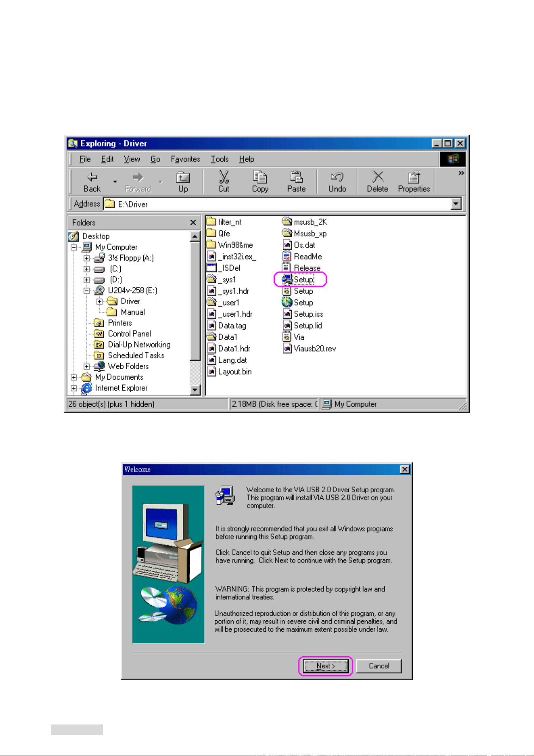This screenshot has height=756, width=534.
Task: Click Cancel in the Welcome dialog
Action: pyautogui.click(x=379, y=666)
